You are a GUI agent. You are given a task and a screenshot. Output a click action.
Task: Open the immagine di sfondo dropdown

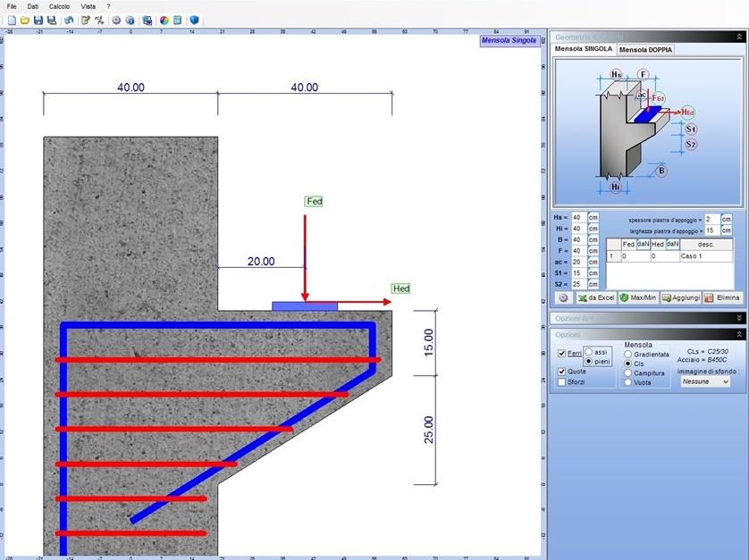[x=704, y=381]
